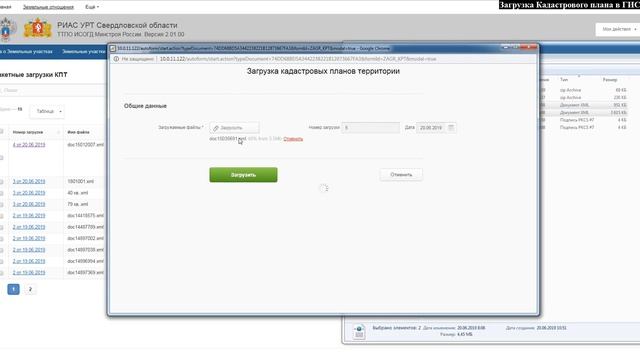Tick the checkbox for row '79 кв. xml'
640x360 pixels.
pyautogui.click(x=2, y=204)
